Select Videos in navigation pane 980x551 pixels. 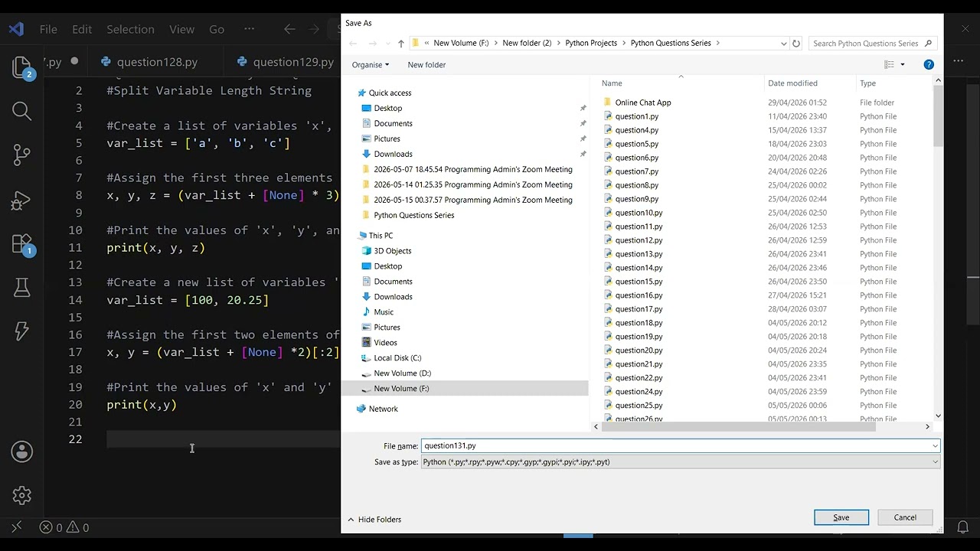pos(385,343)
